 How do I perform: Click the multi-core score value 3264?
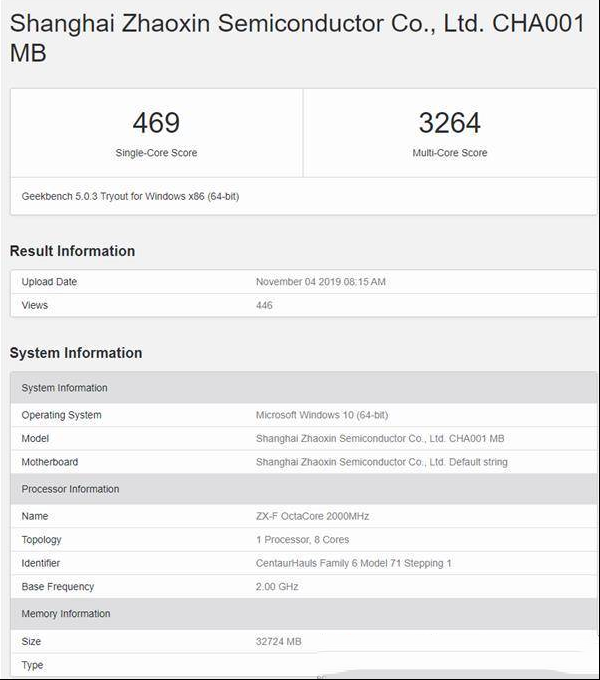click(x=450, y=123)
